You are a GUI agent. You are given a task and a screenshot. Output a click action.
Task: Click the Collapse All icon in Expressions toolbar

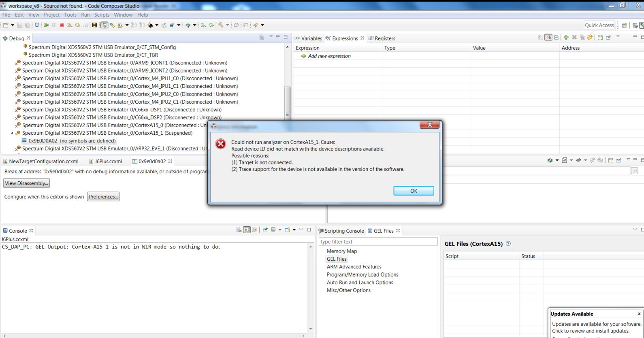[557, 38]
